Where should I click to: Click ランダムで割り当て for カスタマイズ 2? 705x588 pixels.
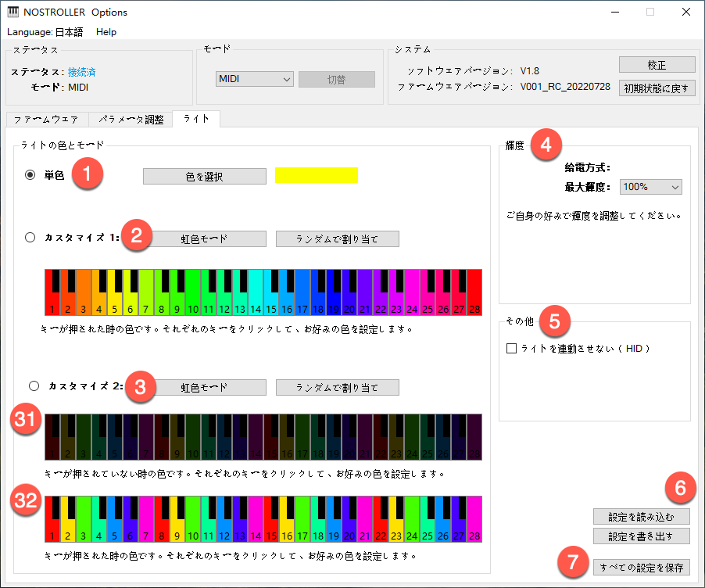337,387
